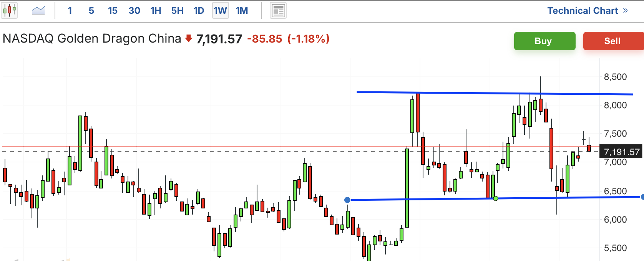This screenshot has height=261, width=644.
Task: Click the 8,000 price axis label
Action: 615,105
